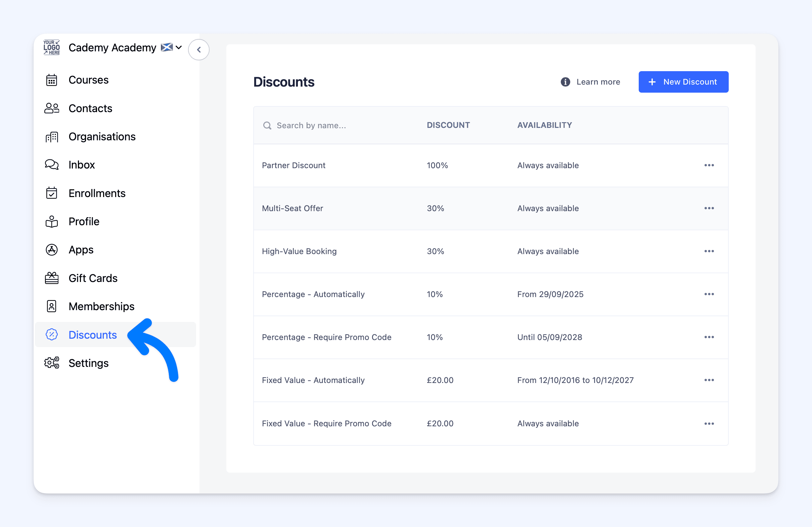Go to Memberships in sidebar
This screenshot has height=527, width=812.
tap(101, 306)
